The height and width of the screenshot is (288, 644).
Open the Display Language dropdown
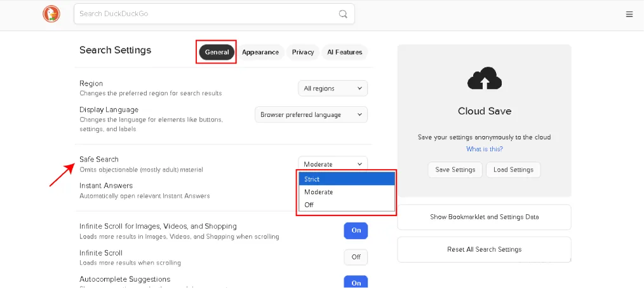click(x=311, y=114)
